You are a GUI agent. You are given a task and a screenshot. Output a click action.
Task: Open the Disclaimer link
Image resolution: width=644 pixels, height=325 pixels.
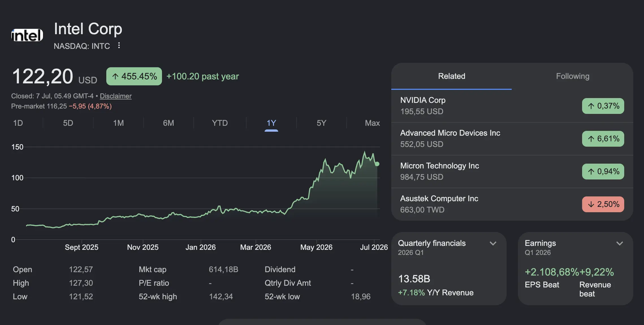[x=116, y=96]
